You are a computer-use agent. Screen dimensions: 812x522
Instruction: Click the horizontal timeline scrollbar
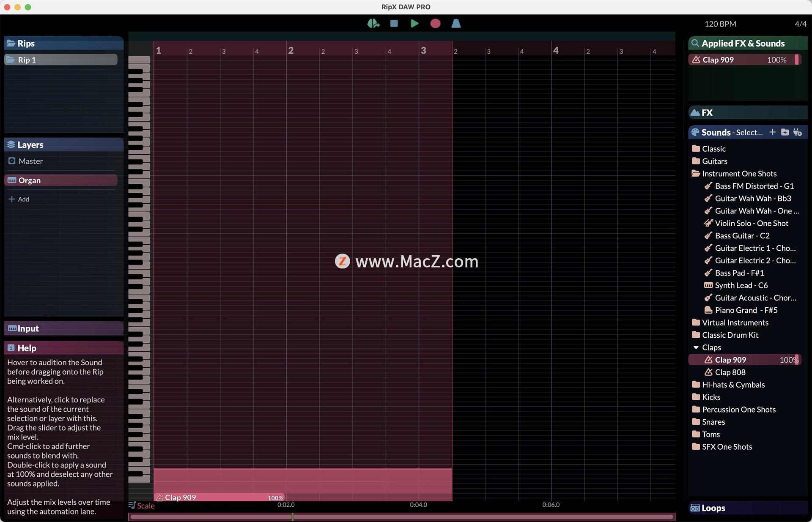(402, 517)
